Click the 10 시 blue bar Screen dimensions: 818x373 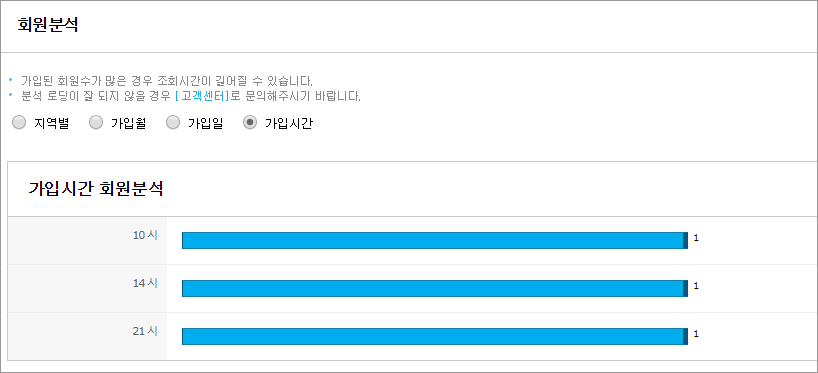tap(435, 240)
